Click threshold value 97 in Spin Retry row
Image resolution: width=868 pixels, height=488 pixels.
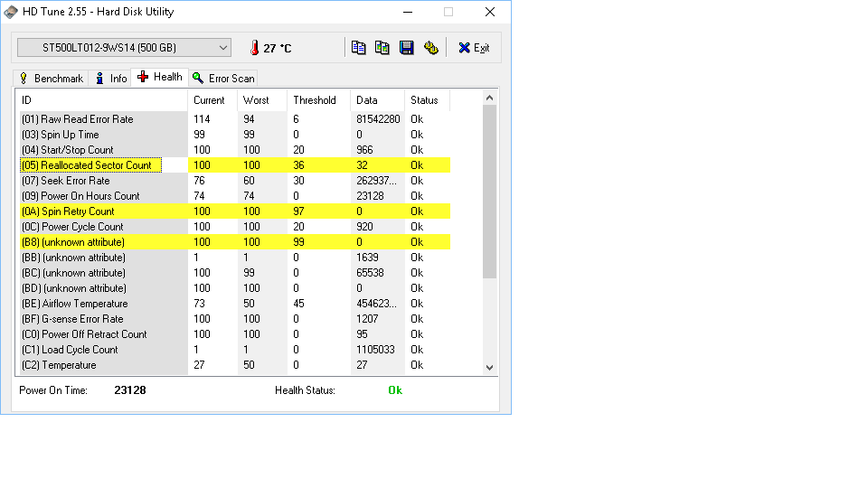pos(298,211)
